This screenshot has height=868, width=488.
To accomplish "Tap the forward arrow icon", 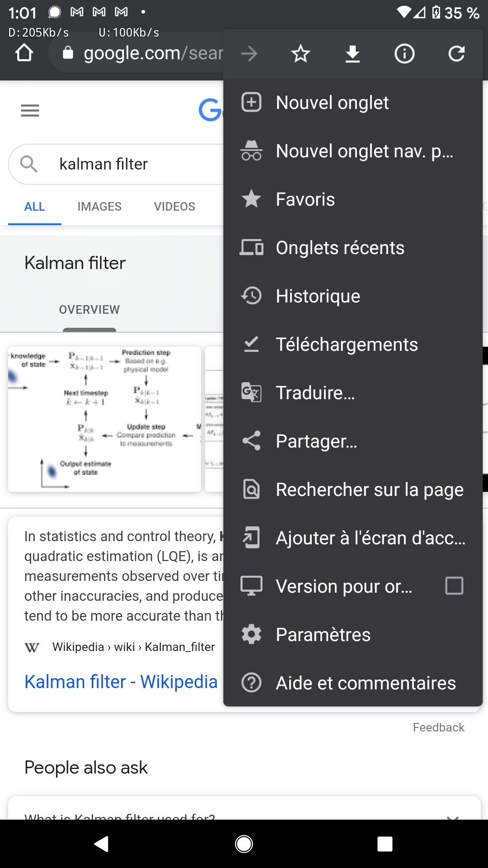I will click(x=249, y=54).
